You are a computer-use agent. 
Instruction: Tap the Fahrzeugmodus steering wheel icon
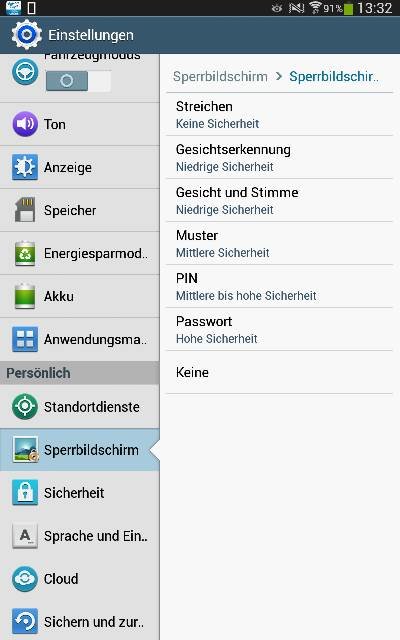click(25, 72)
